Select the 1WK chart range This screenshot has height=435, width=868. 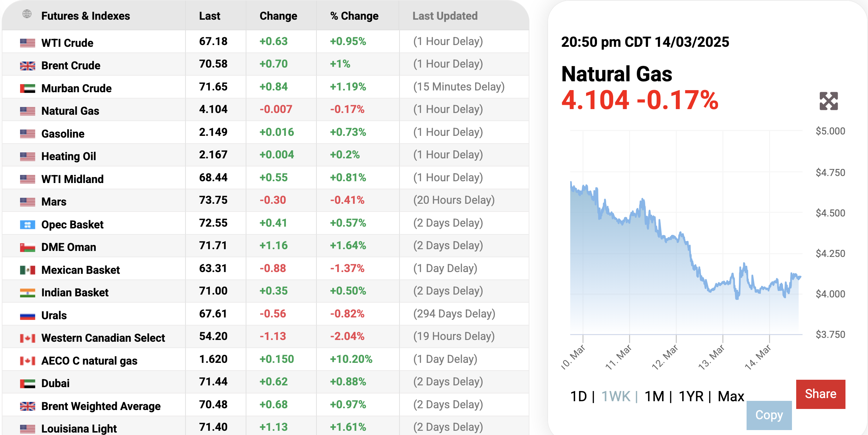[x=616, y=397]
